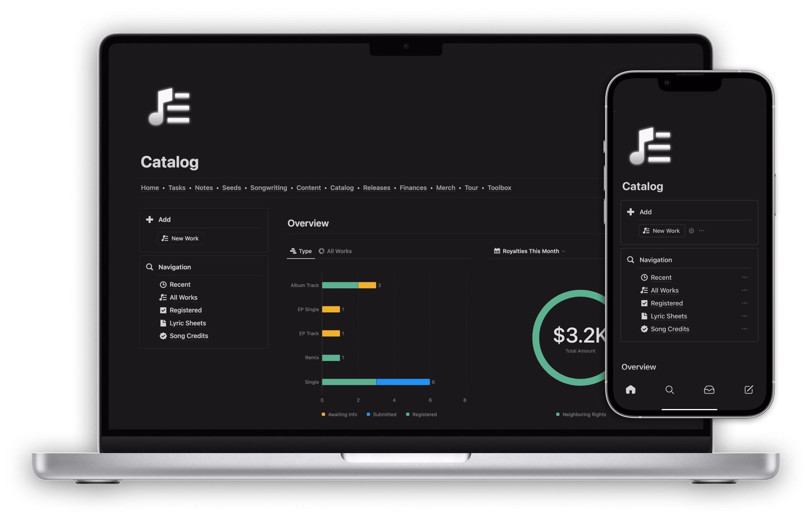Click the blue Submitted segment of Single bar
The image size is (812, 516).
pos(403,382)
